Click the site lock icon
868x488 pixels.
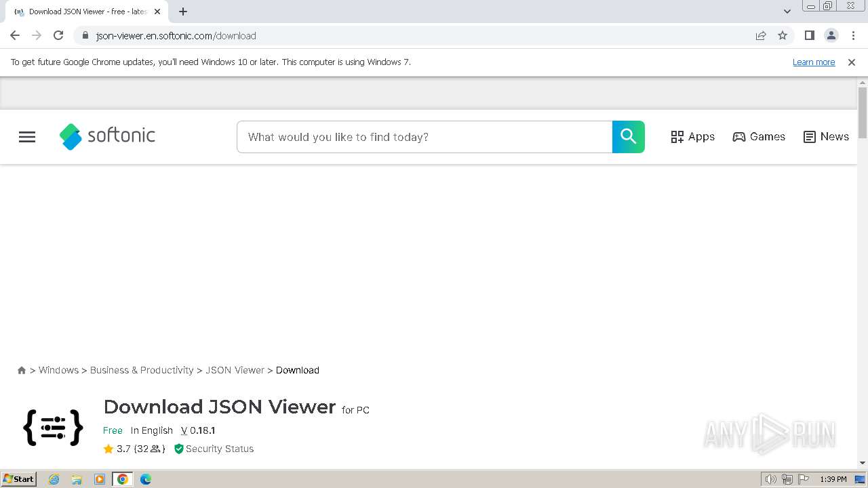click(x=85, y=36)
